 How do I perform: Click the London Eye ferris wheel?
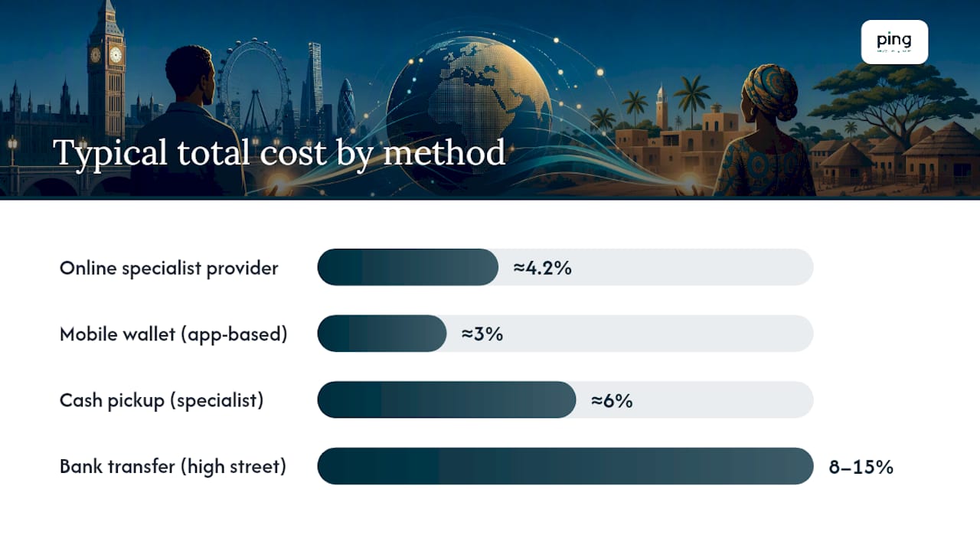point(253,86)
